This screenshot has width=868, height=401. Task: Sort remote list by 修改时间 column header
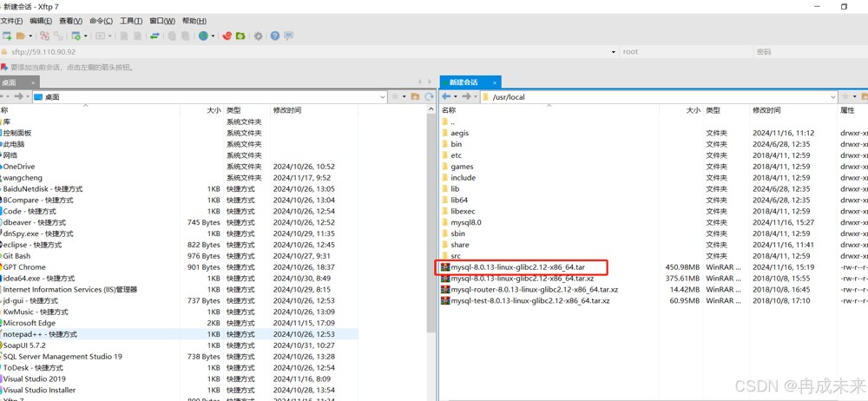pos(766,110)
